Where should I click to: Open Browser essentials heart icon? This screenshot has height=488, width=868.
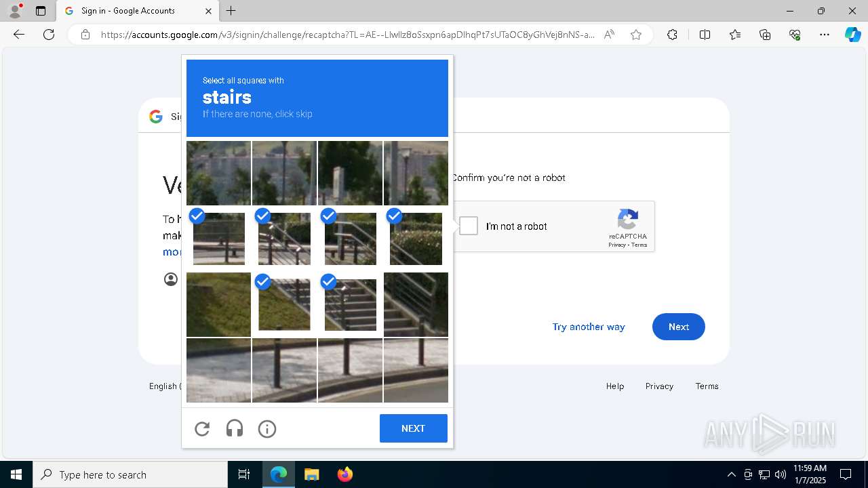coord(795,35)
